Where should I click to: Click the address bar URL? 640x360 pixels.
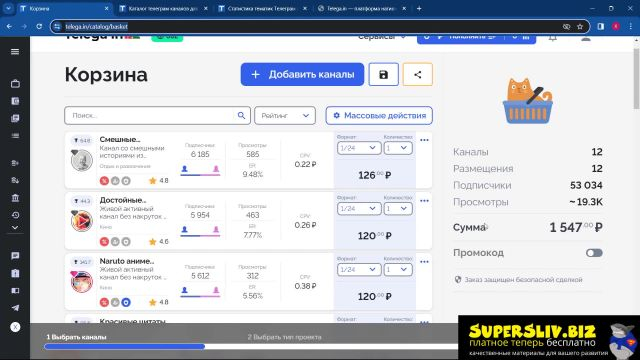pos(97,27)
